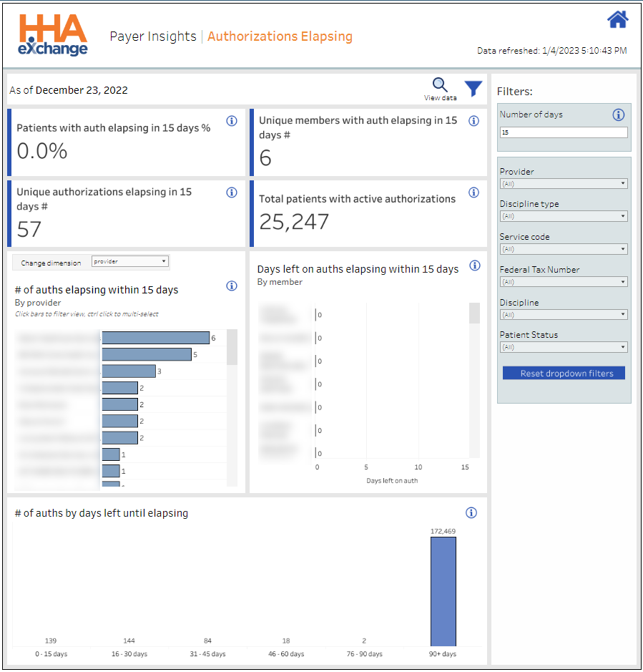
Task: Click the 25,247 total patients value
Action: click(x=294, y=222)
